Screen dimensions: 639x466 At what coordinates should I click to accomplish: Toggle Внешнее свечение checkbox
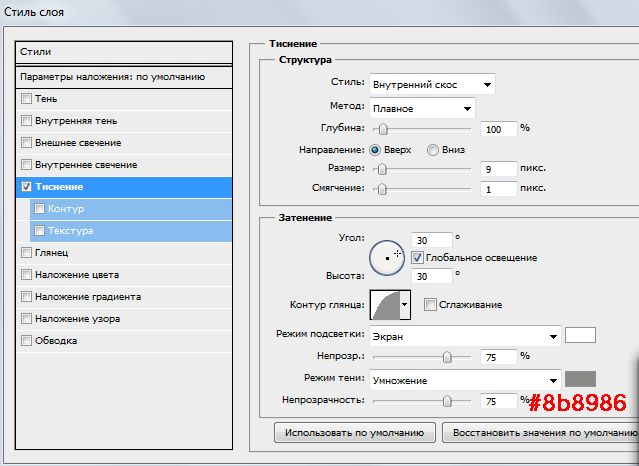coord(26,143)
